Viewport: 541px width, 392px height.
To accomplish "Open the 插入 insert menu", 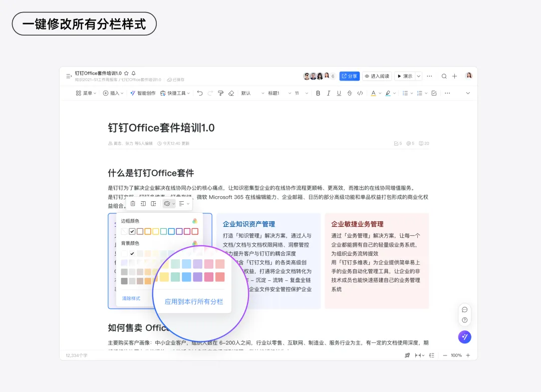I will click(x=113, y=93).
